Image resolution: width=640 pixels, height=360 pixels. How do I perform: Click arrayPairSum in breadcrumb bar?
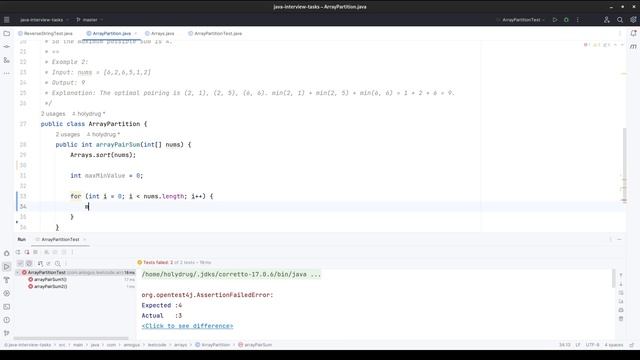[255, 345]
